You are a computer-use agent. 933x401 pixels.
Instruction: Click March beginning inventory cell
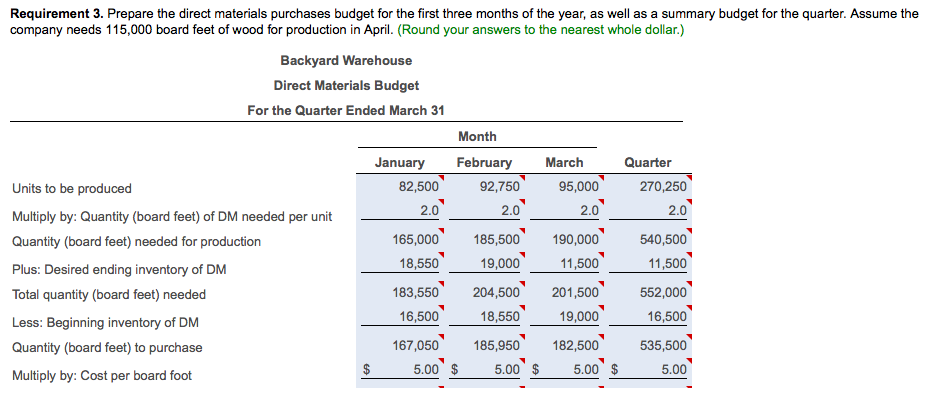click(x=579, y=317)
